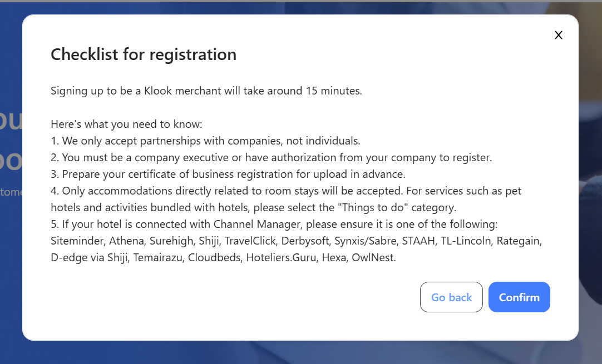The height and width of the screenshot is (364, 602).
Task: Click text "Signing up to be a Klook merchant"
Action: [x=136, y=91]
